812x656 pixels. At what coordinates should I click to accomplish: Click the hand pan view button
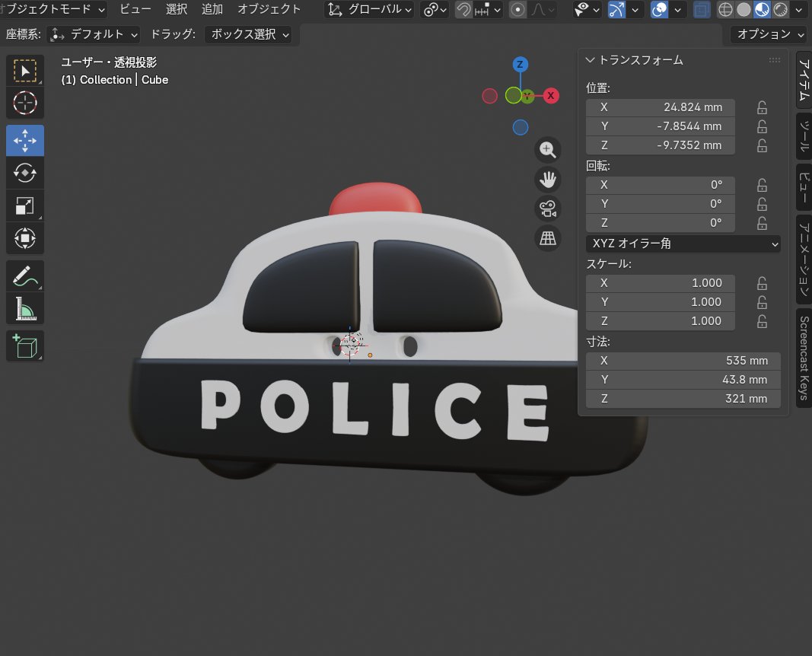[547, 180]
